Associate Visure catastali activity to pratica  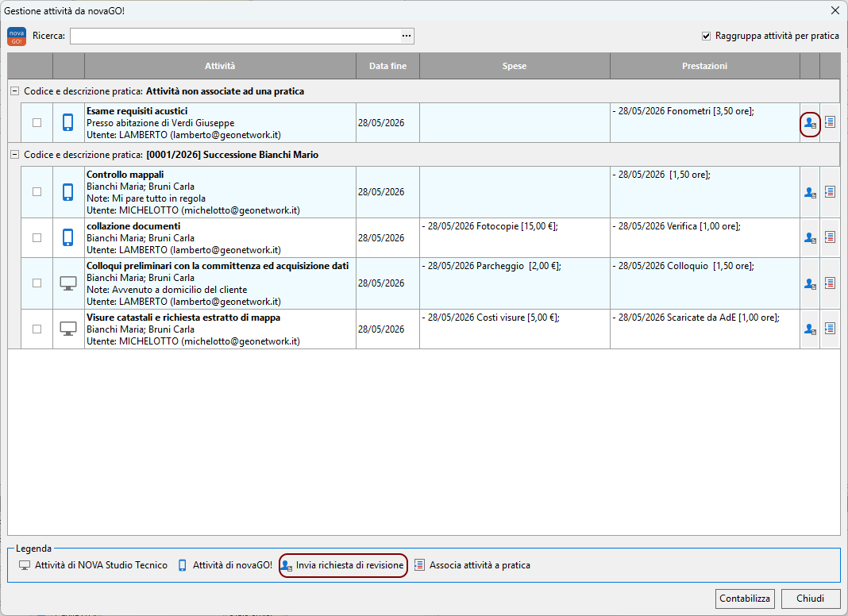830,329
